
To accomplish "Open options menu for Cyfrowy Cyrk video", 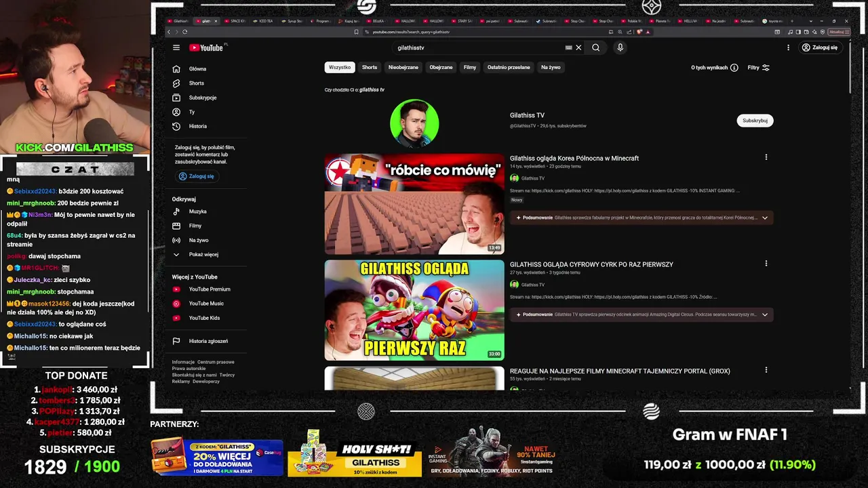I will coord(766,264).
